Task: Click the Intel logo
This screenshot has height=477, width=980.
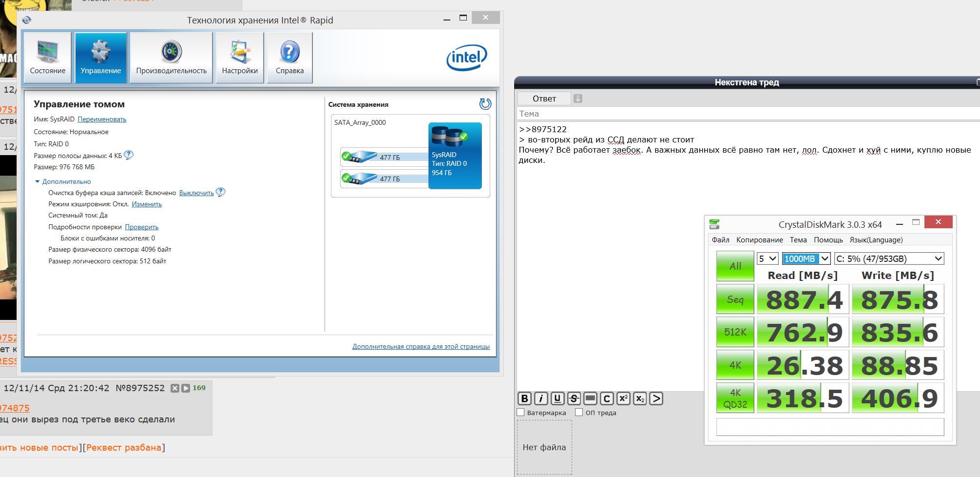Action: click(467, 58)
